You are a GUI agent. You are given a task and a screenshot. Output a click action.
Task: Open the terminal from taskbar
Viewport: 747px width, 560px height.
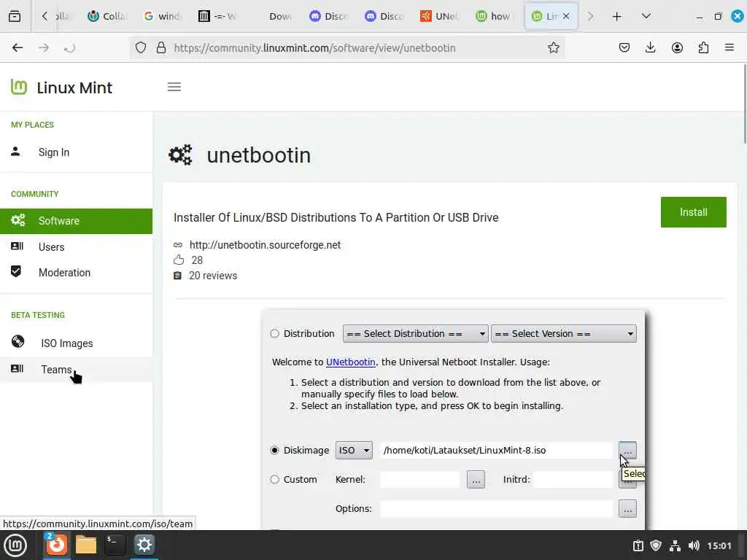coord(115,545)
